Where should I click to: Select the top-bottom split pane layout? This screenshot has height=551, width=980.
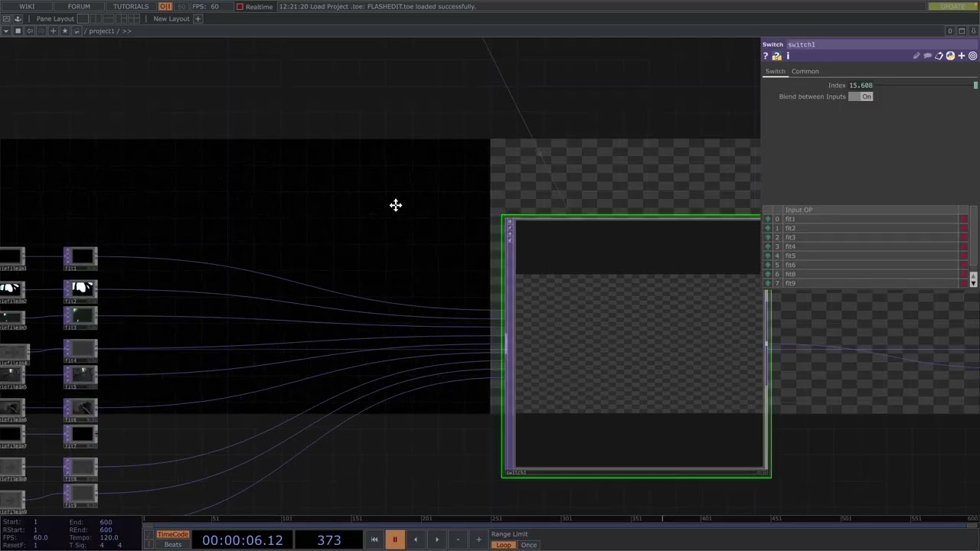pos(108,18)
